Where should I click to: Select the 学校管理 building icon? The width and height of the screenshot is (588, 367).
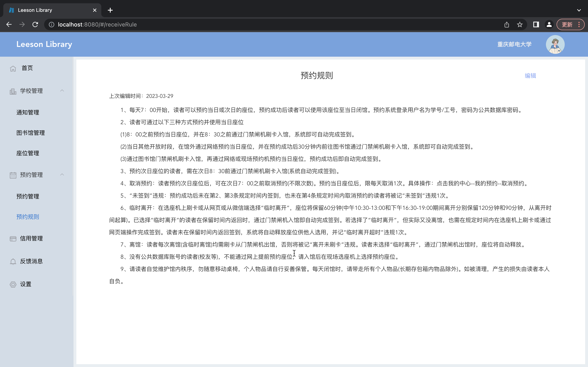(x=13, y=91)
